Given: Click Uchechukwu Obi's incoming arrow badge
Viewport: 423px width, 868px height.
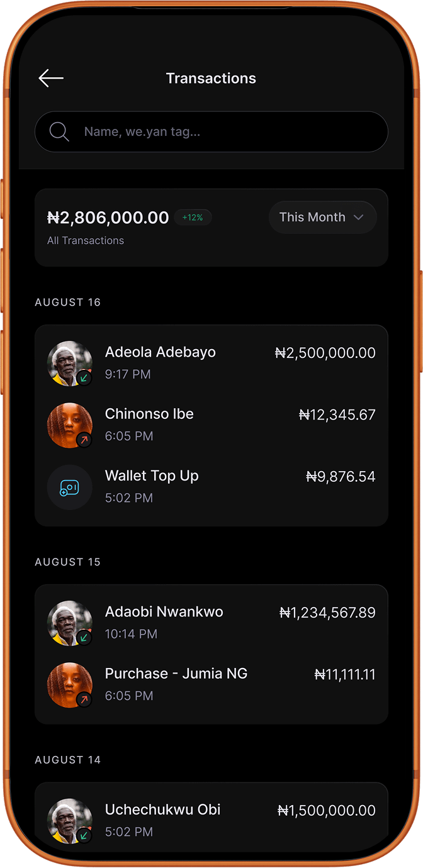Looking at the screenshot, I should point(84,835).
